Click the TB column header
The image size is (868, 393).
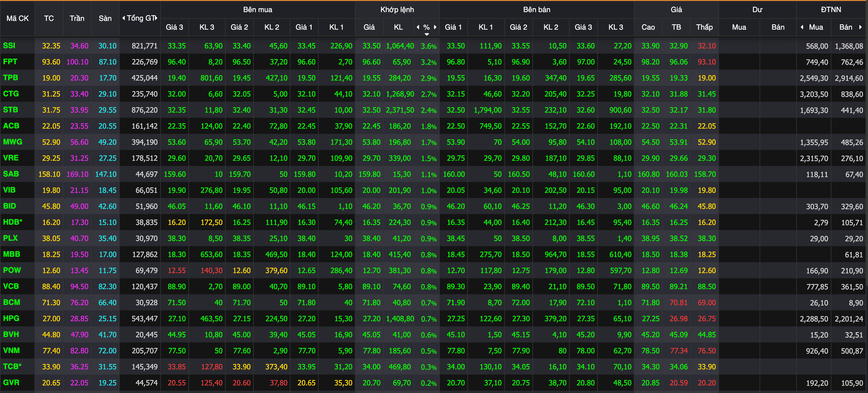tap(676, 27)
